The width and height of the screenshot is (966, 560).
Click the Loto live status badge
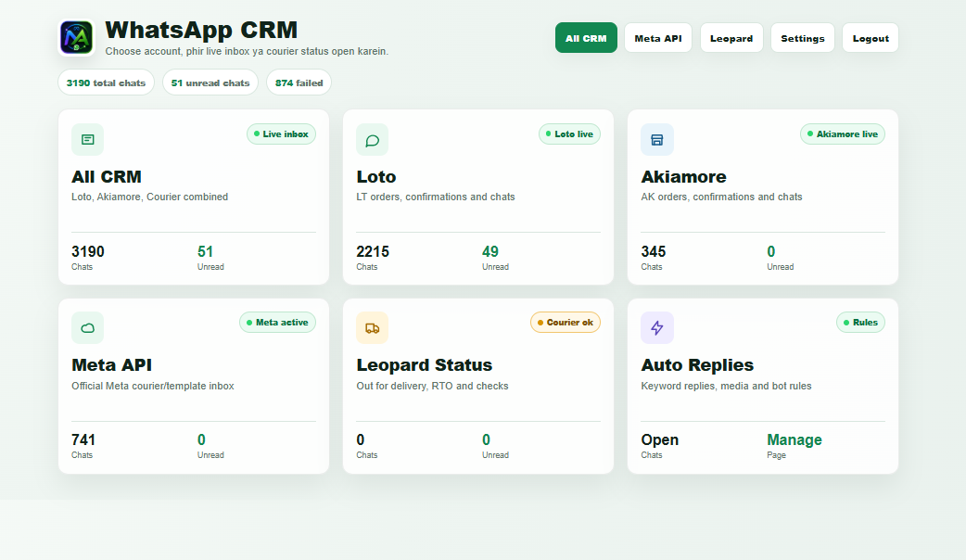(569, 134)
